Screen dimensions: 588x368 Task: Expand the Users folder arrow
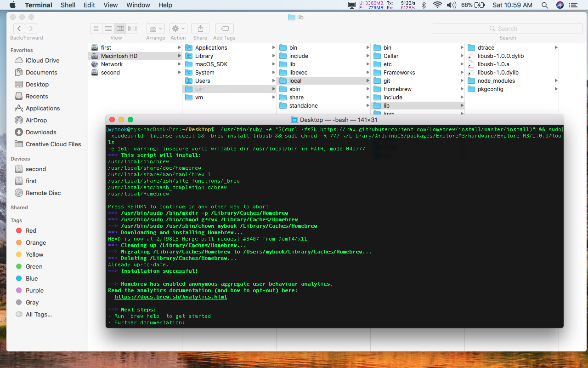coord(273,80)
